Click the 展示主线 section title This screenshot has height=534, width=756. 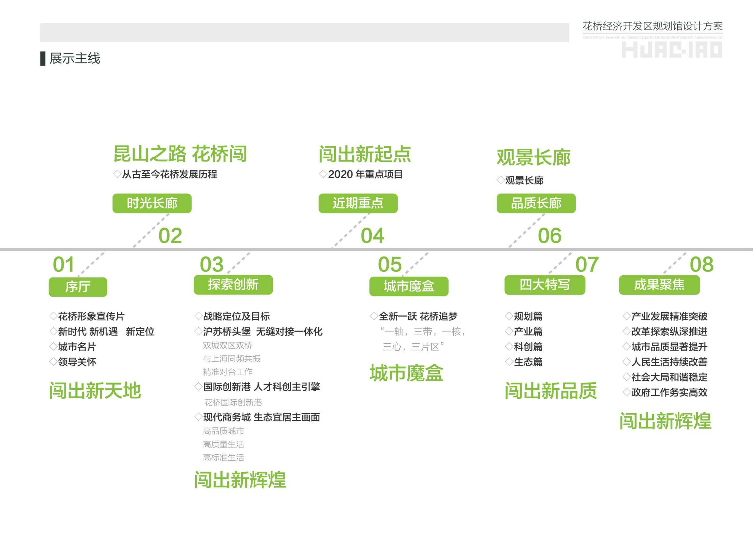coord(75,59)
